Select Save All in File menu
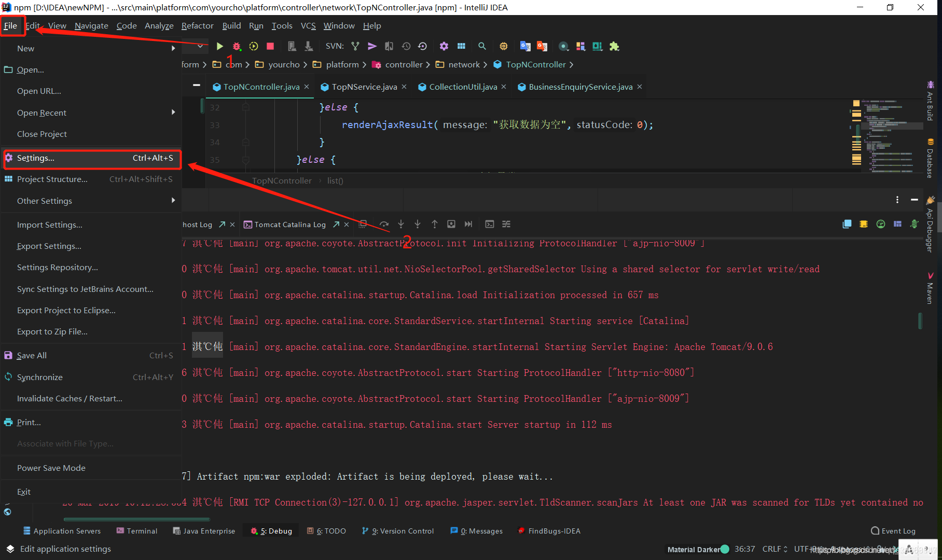Screen dimensions: 942x560 [91, 355]
